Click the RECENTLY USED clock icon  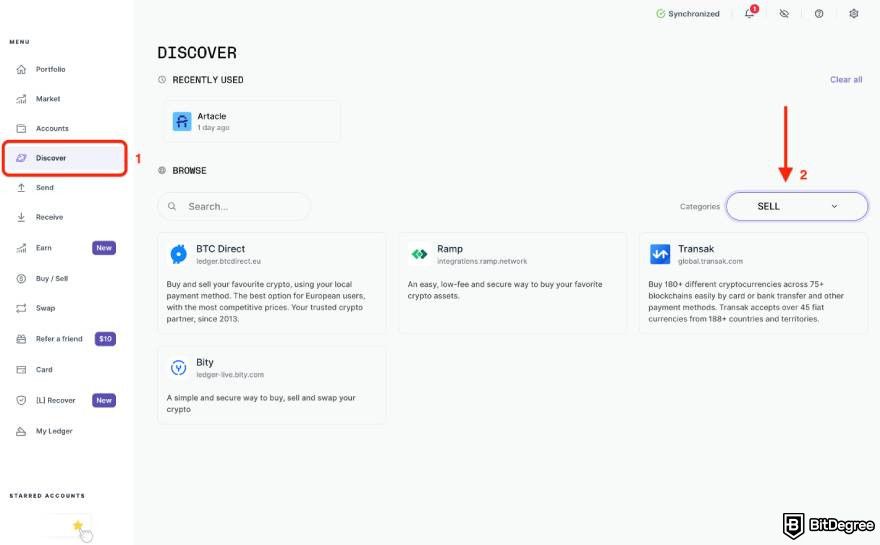pos(162,80)
